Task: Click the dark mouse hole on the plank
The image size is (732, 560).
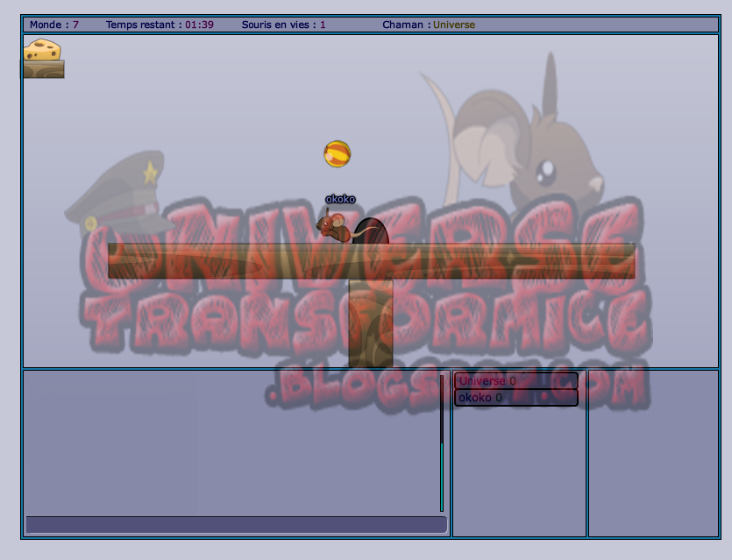Action: (x=371, y=231)
